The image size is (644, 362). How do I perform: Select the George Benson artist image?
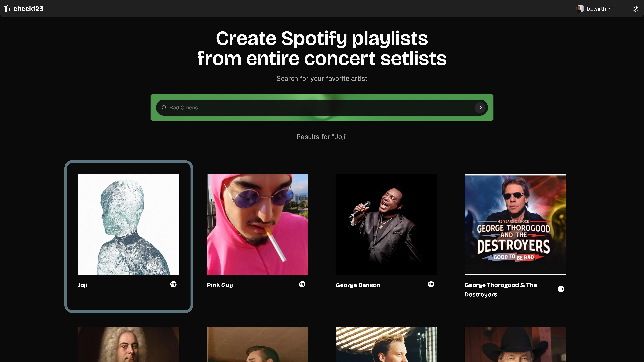(386, 225)
